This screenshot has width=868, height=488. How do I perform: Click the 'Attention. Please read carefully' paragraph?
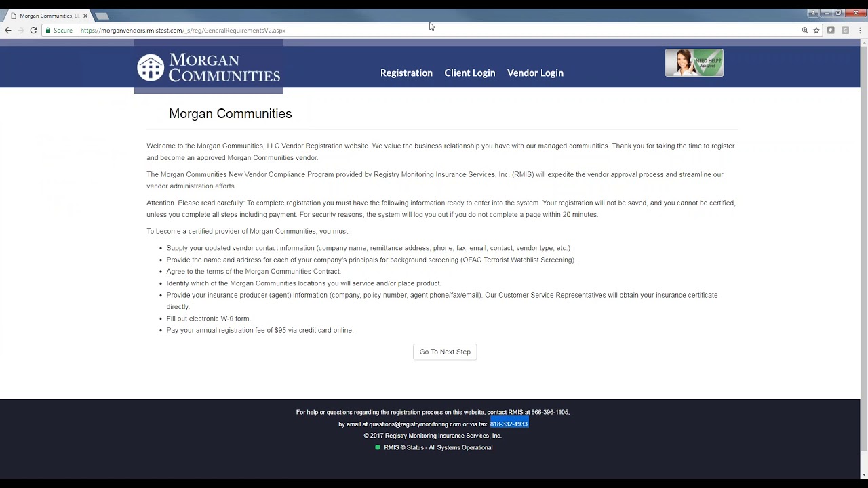pyautogui.click(x=441, y=209)
